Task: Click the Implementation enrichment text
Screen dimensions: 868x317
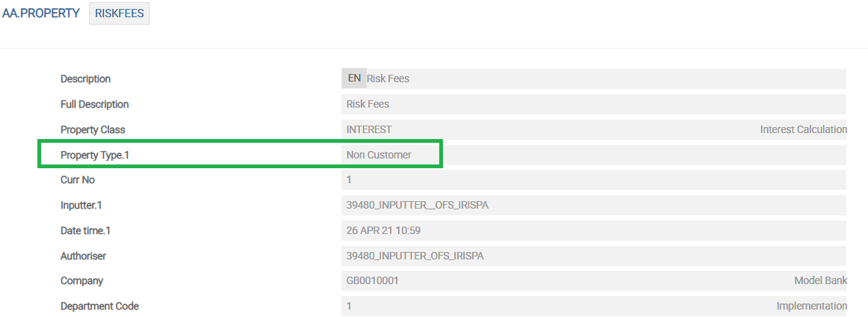Action: pos(811,306)
